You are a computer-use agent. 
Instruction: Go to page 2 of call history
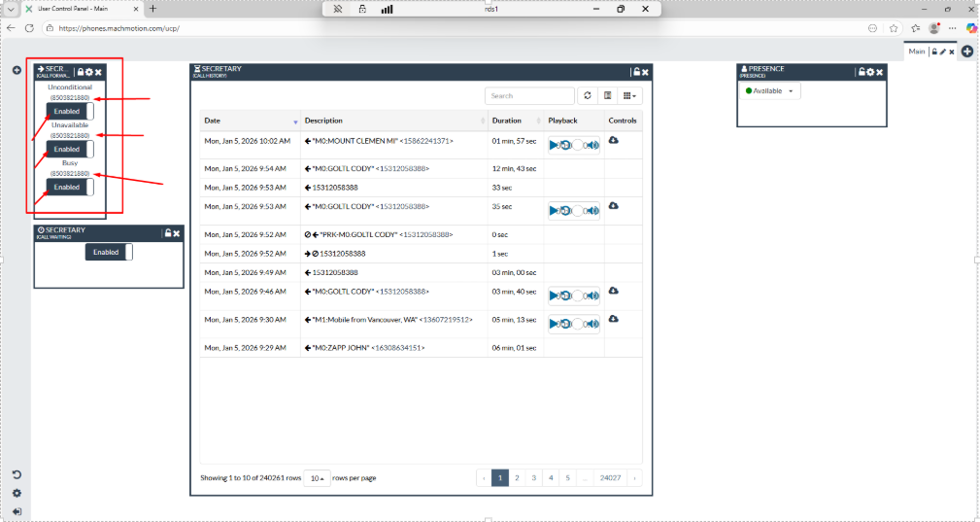point(517,478)
